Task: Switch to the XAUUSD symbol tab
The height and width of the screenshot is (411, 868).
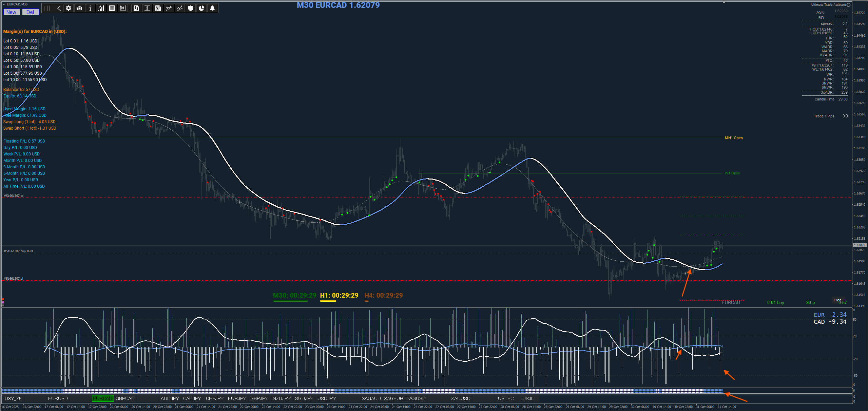Action: pyautogui.click(x=460, y=398)
